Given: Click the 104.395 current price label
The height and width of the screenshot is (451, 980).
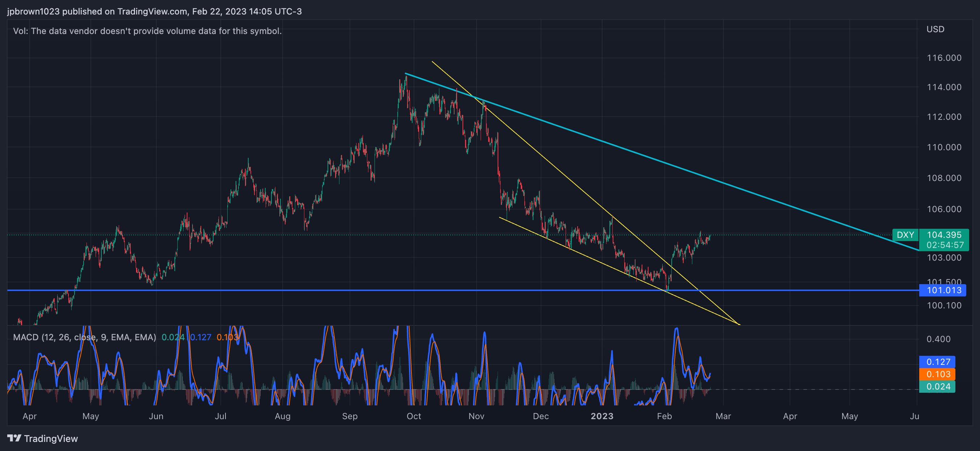Looking at the screenshot, I should coord(944,235).
